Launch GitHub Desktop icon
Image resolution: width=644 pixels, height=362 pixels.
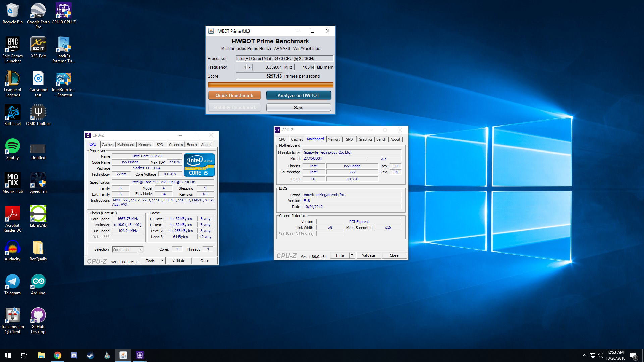pyautogui.click(x=38, y=320)
